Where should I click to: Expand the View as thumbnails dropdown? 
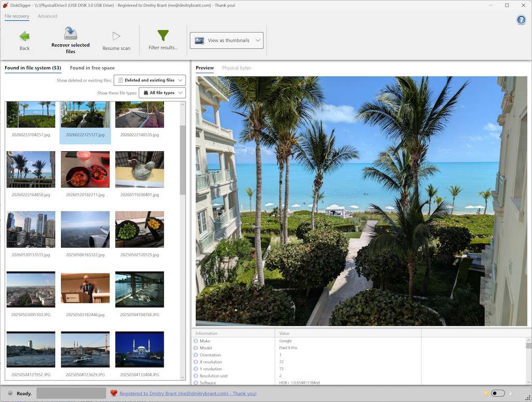coord(257,40)
